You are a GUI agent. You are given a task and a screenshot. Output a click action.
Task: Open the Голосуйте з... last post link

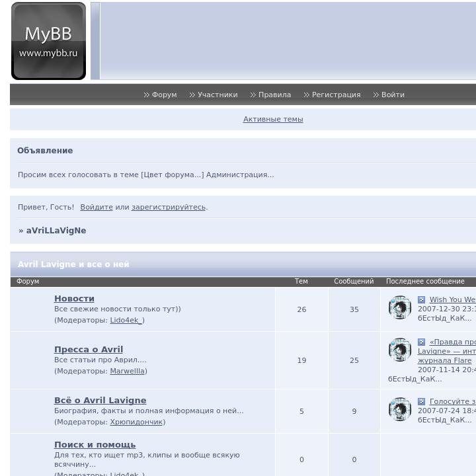point(453,402)
